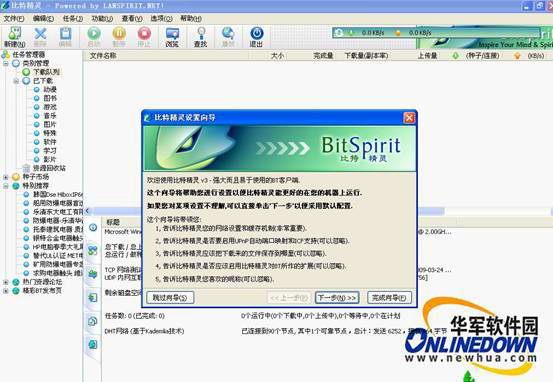Open the HP电脑春季 recommended link

coord(58,247)
